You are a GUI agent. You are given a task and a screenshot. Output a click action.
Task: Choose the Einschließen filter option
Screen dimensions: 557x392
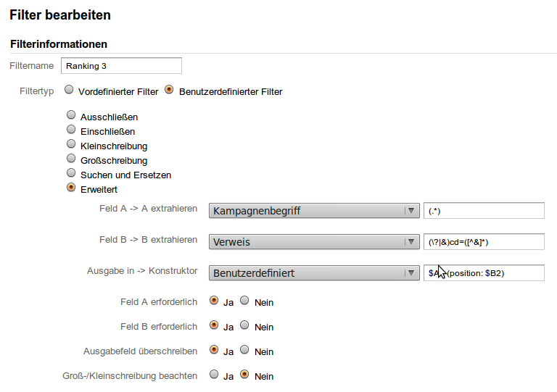click(71, 130)
